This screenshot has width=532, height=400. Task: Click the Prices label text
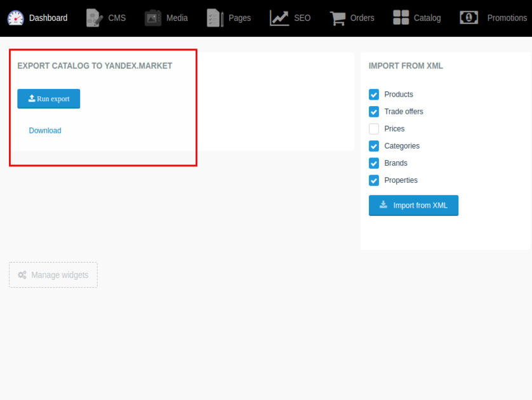pos(395,129)
